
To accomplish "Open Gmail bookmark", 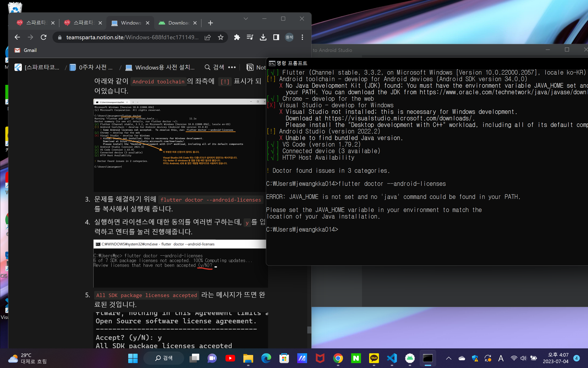I will point(25,50).
